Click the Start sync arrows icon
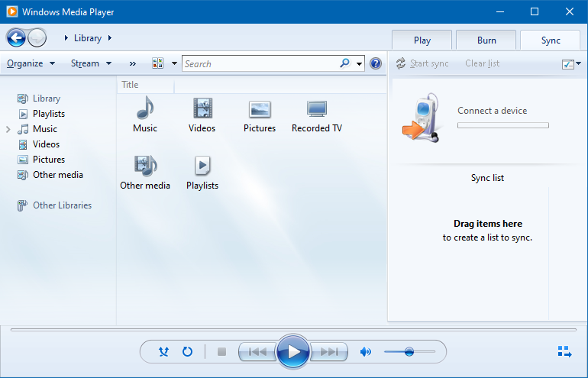This screenshot has width=588, height=378. tap(400, 63)
